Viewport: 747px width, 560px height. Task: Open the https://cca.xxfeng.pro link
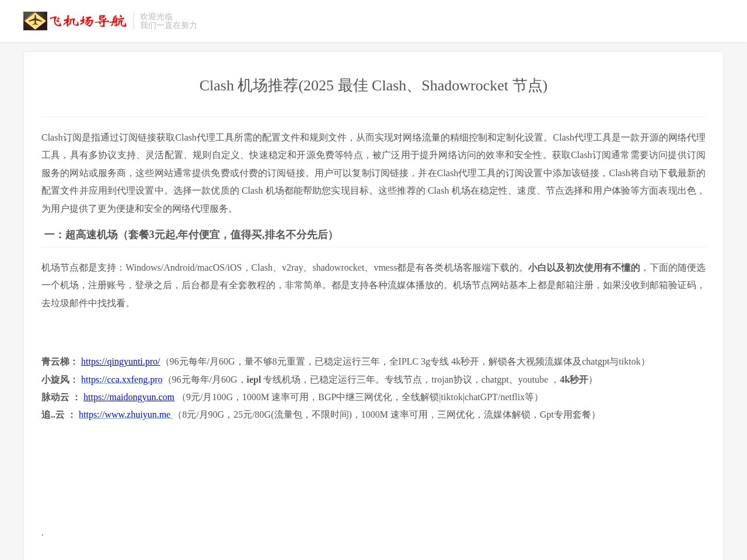tap(121, 380)
